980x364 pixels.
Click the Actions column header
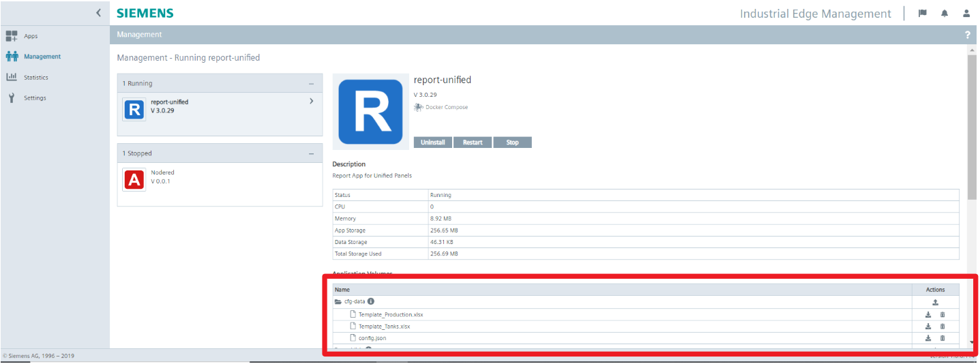pos(935,290)
